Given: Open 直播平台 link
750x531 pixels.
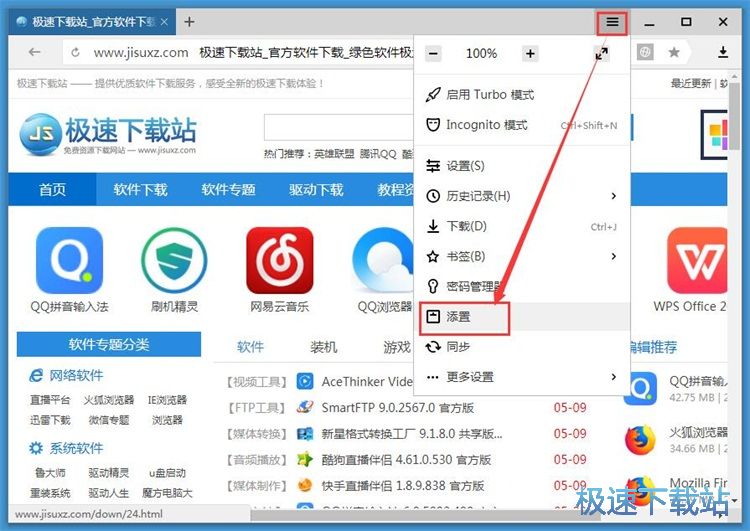Looking at the screenshot, I should coord(50,400).
